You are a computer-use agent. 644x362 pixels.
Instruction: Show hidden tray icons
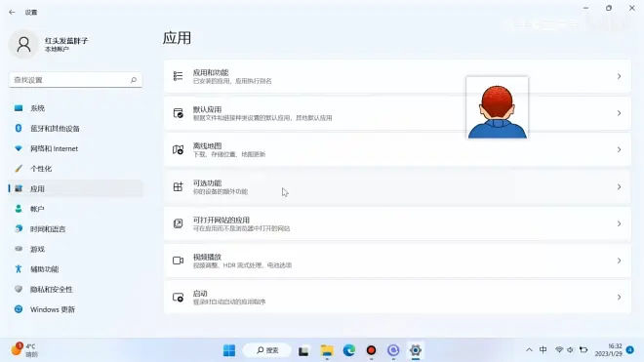tap(529, 350)
